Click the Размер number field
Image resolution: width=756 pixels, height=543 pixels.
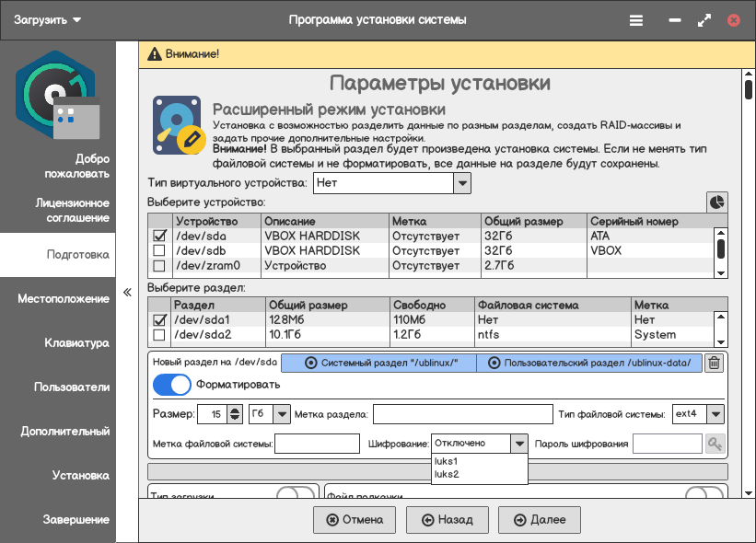tap(213, 414)
